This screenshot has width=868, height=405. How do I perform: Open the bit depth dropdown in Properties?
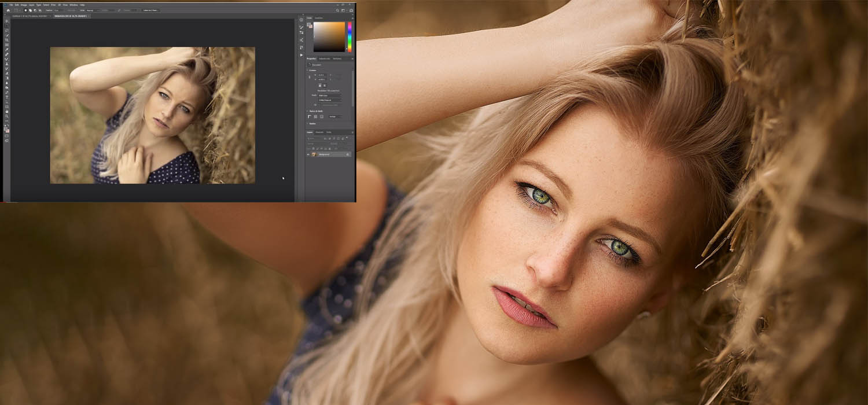[330, 100]
